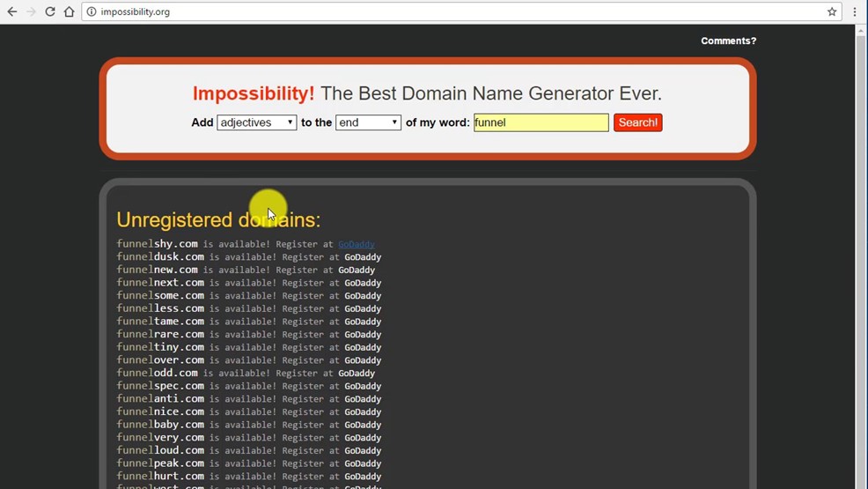This screenshot has height=489, width=868.
Task: Open GoDaddy link for funnelnext.com
Action: point(363,283)
